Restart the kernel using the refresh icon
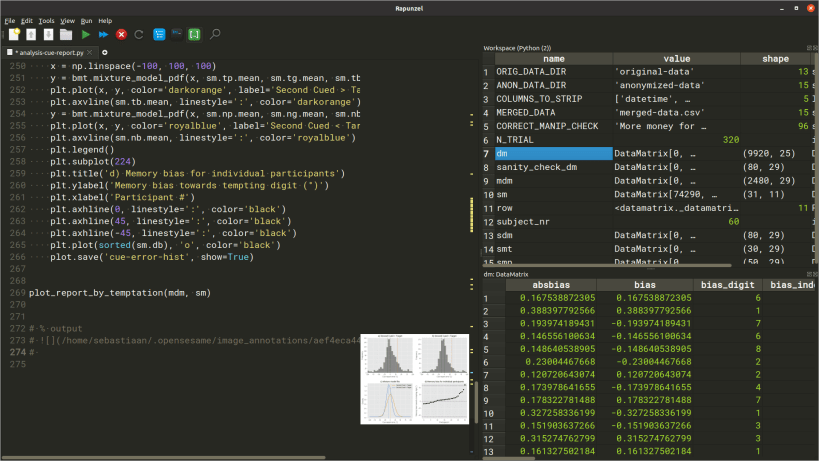 139,34
